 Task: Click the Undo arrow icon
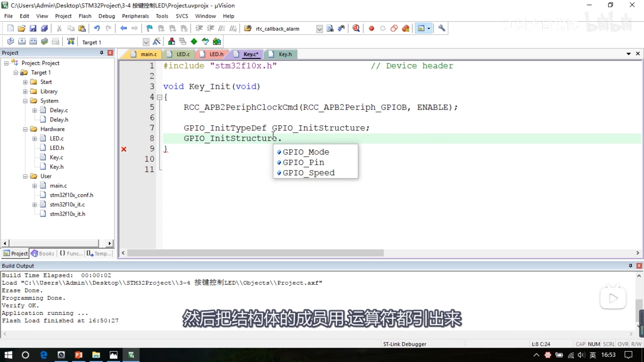(x=97, y=28)
